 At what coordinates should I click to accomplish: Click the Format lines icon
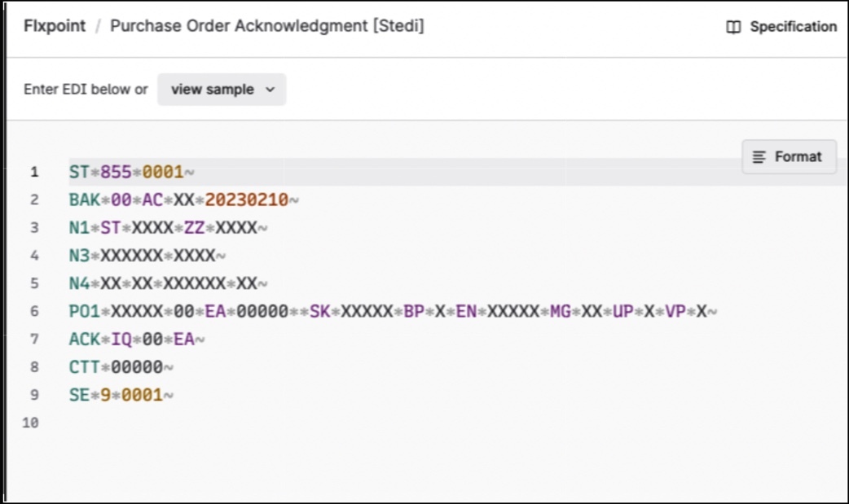759,156
